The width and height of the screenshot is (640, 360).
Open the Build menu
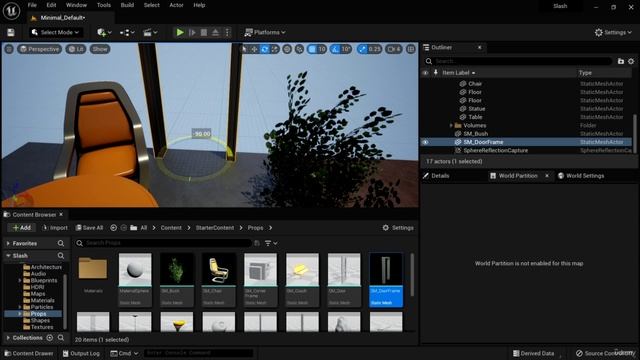coord(127,5)
